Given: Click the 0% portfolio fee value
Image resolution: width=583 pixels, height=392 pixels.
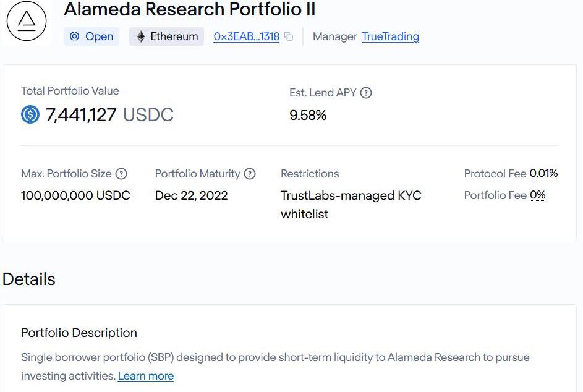Looking at the screenshot, I should [537, 195].
